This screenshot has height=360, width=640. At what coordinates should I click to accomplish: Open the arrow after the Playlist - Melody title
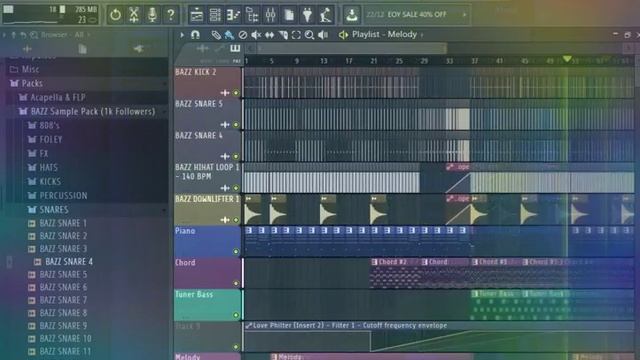(x=422, y=35)
